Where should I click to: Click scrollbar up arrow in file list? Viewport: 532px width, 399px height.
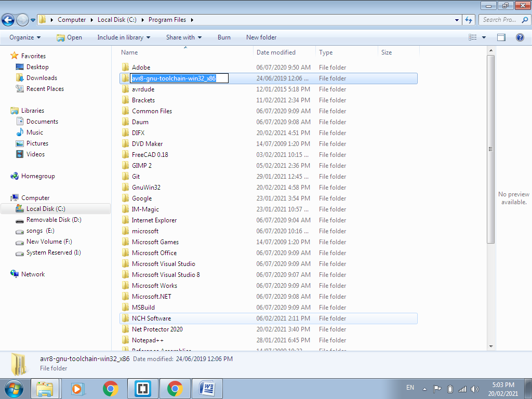pos(490,50)
